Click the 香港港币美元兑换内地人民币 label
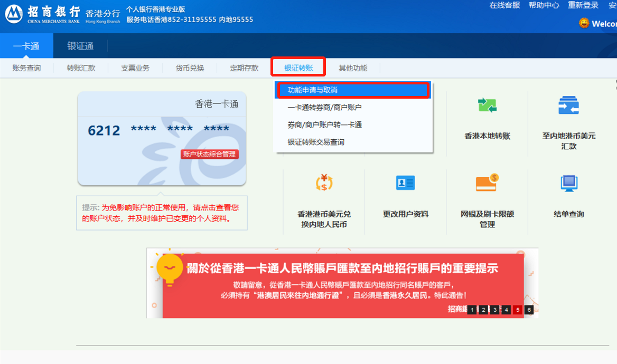The image size is (617, 364). pyautogui.click(x=324, y=219)
